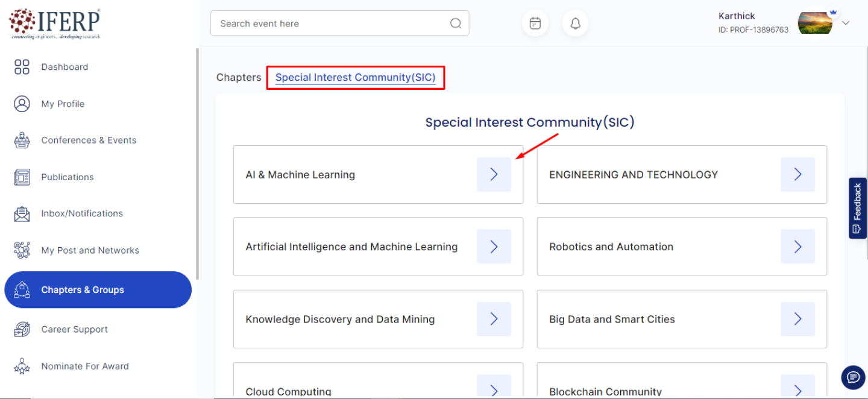
Task: Open Robotics and Automation chevron
Action: point(797,247)
